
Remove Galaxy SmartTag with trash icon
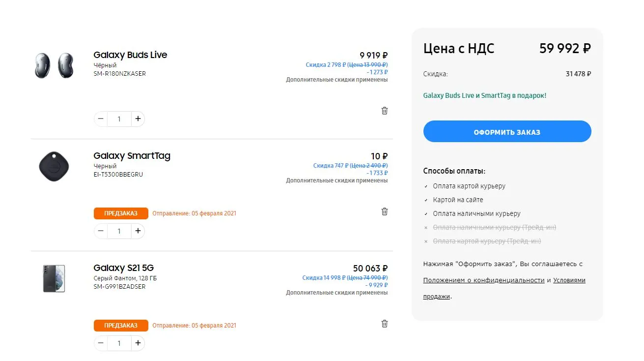pyautogui.click(x=385, y=211)
